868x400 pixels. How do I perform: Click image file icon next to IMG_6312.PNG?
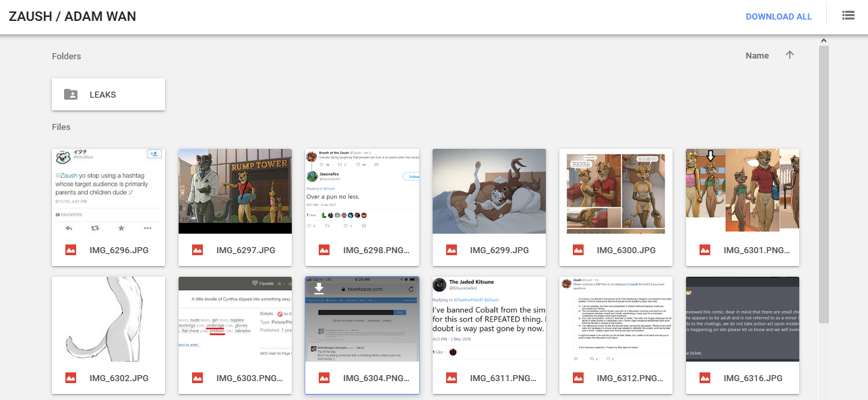(578, 378)
